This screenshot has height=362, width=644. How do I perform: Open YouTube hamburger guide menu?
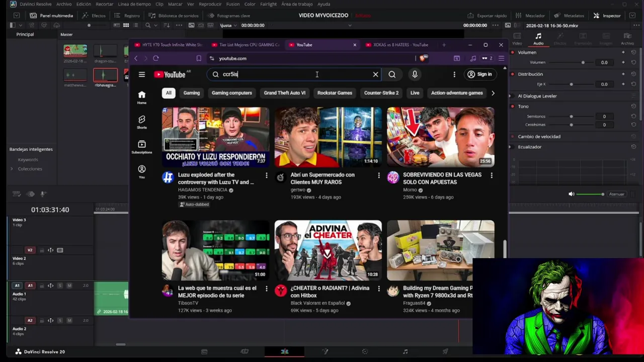(142, 74)
